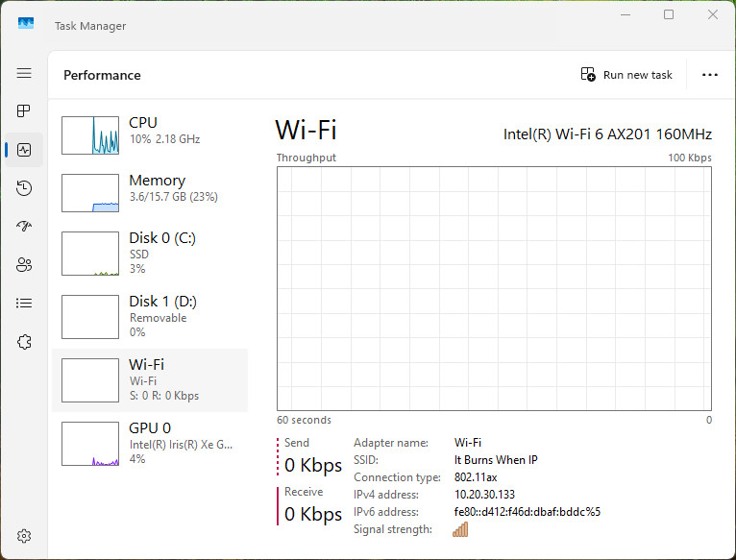Click Memory stats 3.6/15.7 GB (23%)

point(174,197)
